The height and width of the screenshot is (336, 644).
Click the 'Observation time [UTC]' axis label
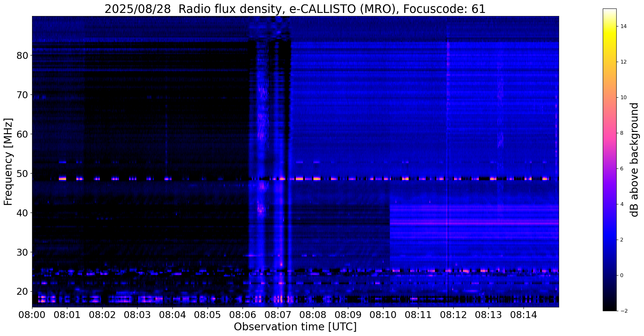tap(295, 327)
